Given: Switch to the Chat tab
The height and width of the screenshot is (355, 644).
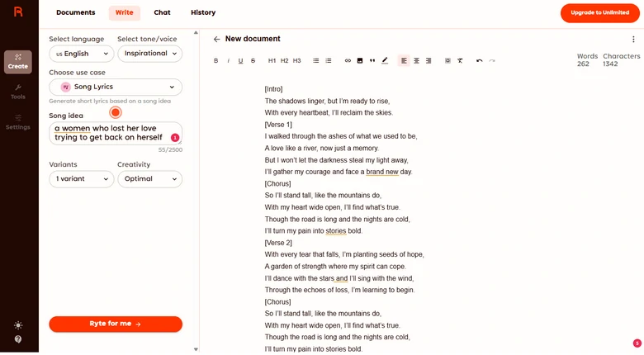Looking at the screenshot, I should click(162, 12).
